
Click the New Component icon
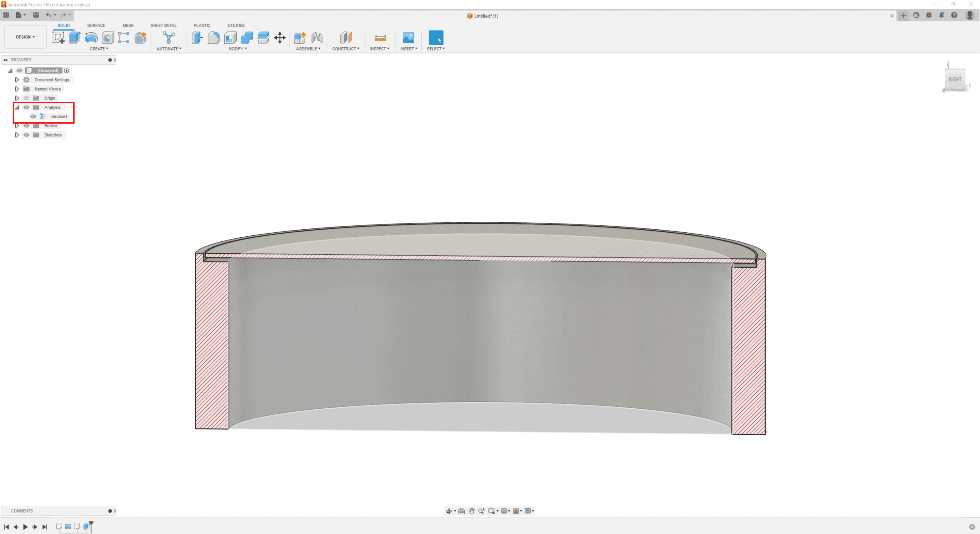tap(300, 38)
